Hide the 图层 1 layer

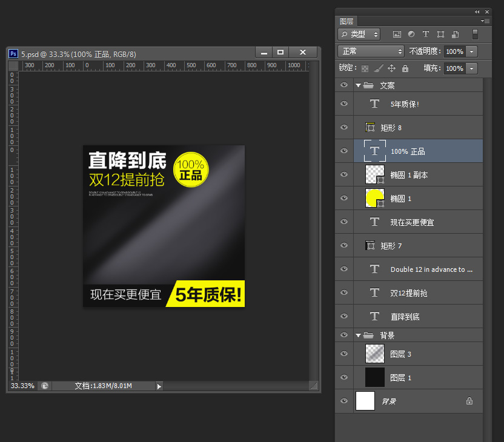pyautogui.click(x=344, y=377)
